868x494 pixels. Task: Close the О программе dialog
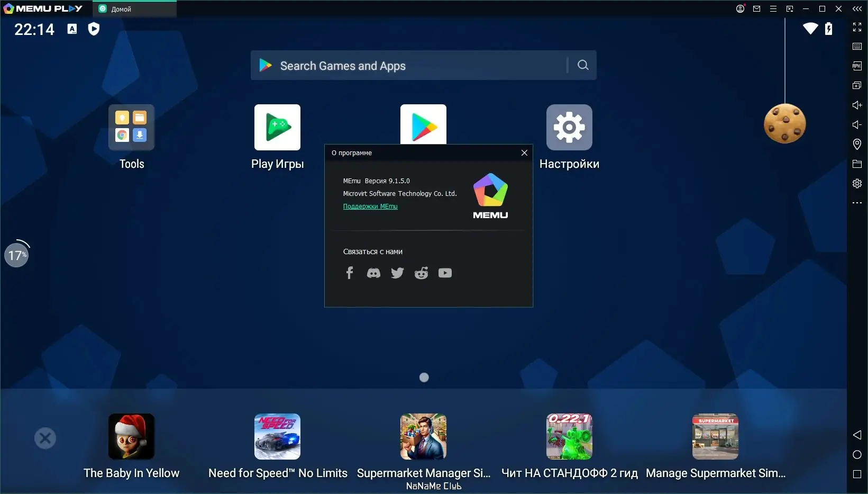coord(524,152)
